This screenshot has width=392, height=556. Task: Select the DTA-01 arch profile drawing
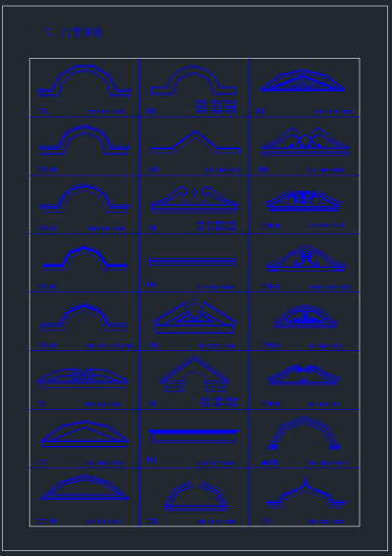point(84,139)
